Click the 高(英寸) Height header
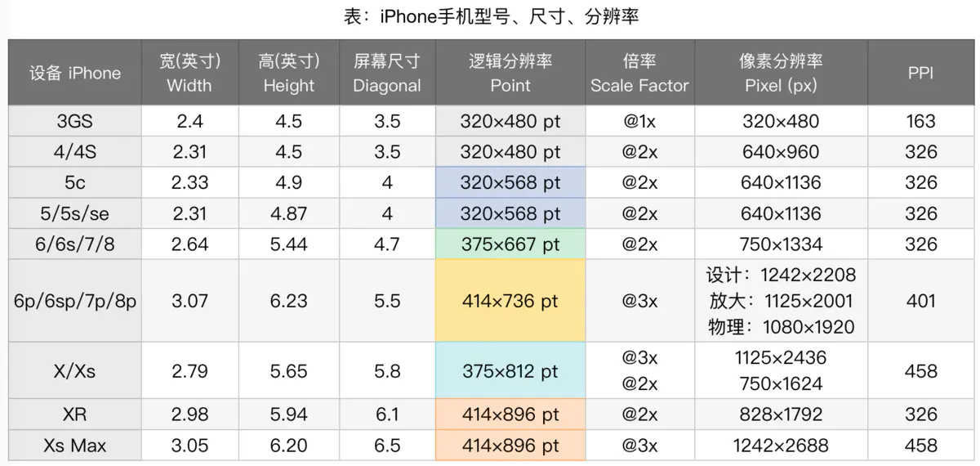980x466 pixels. pyautogui.click(x=288, y=73)
